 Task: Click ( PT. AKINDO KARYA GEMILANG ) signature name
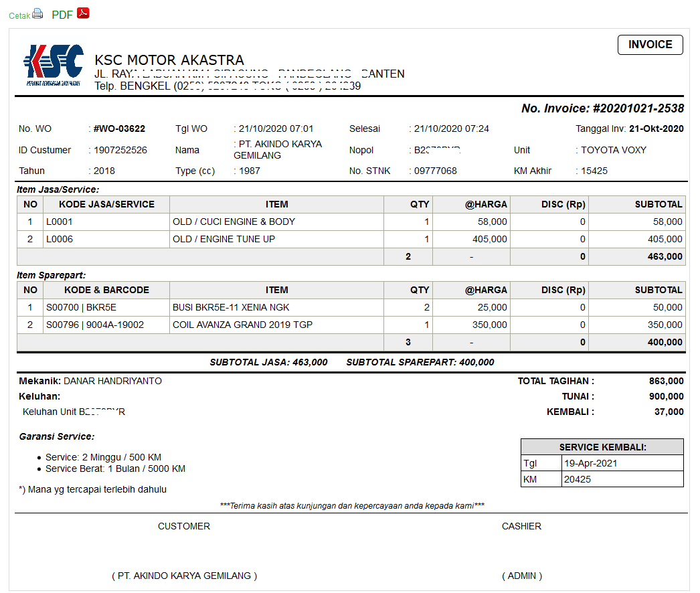[x=185, y=576]
